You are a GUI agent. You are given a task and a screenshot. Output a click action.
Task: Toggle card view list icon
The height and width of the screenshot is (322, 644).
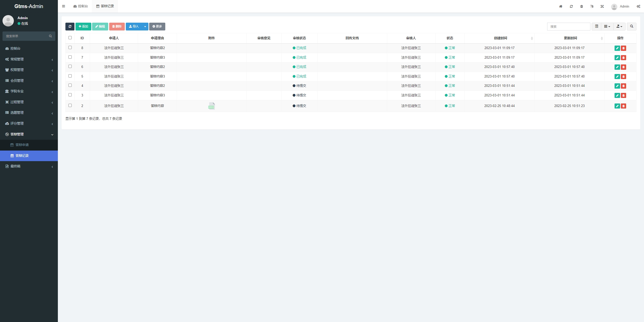[596, 26]
